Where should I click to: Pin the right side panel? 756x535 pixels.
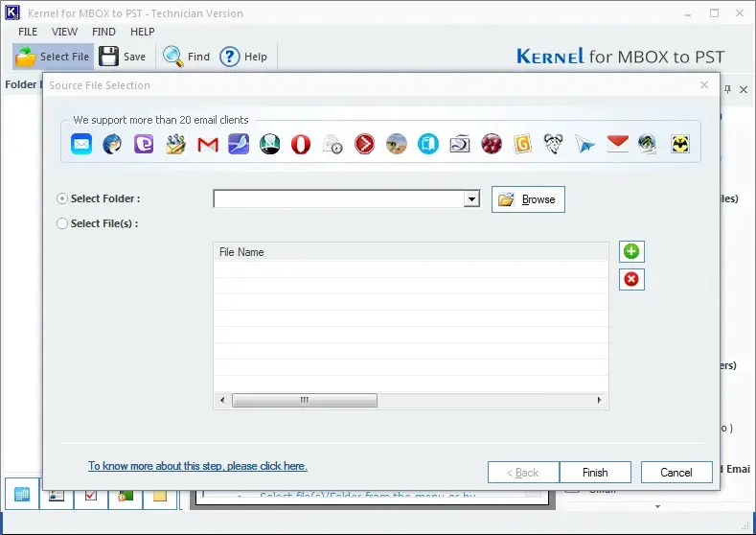coord(727,89)
